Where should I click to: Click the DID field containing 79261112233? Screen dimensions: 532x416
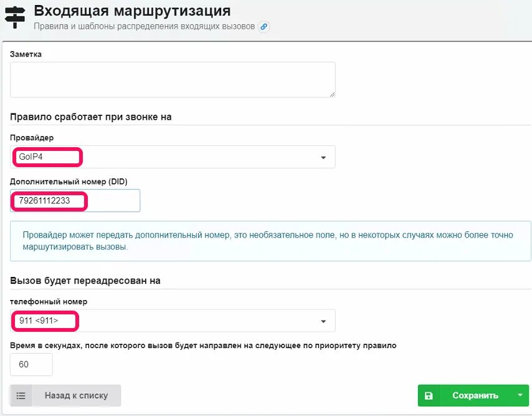(x=75, y=201)
